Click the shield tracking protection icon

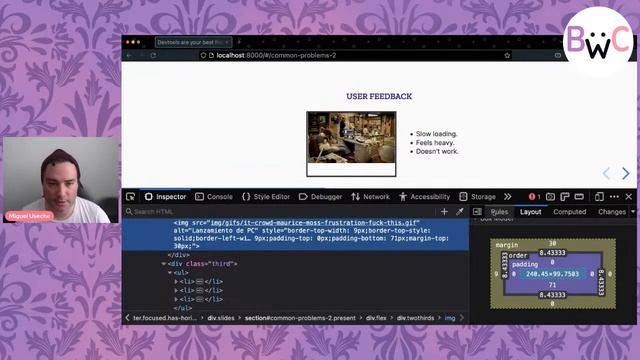[203, 56]
